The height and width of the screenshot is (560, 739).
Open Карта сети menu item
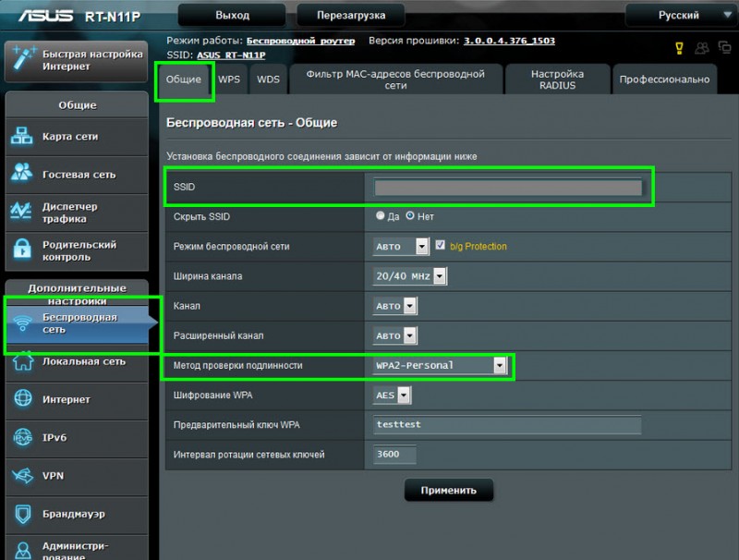click(x=77, y=137)
